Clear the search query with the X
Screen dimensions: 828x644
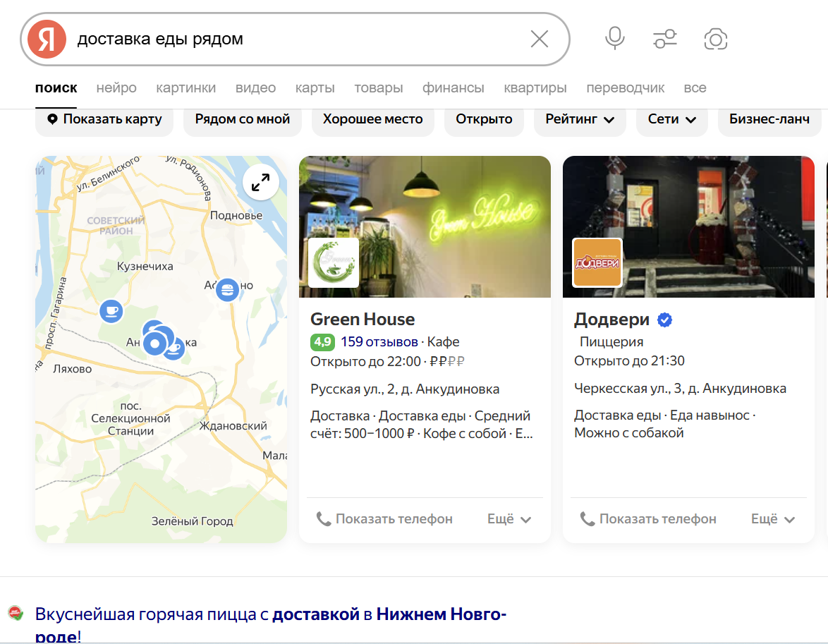539,39
